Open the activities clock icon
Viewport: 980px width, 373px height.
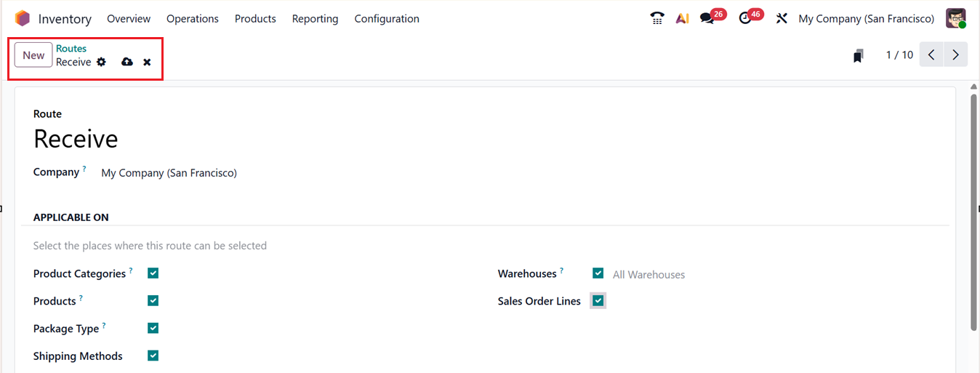(x=745, y=19)
